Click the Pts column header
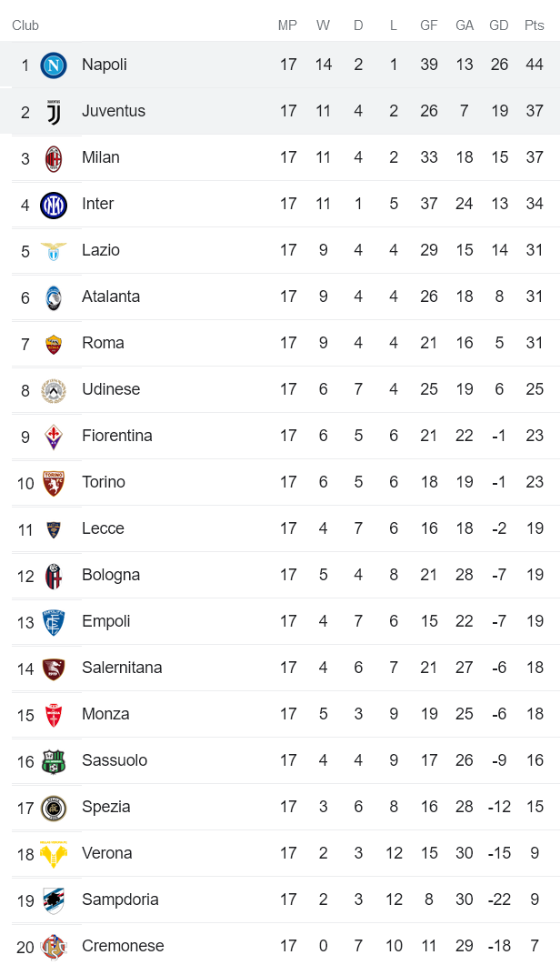The image size is (560, 965). (x=534, y=25)
